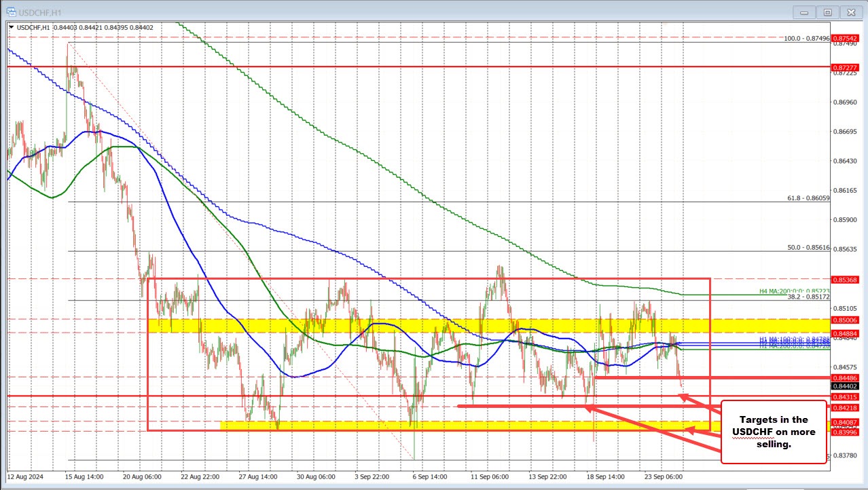Image resolution: width=868 pixels, height=490 pixels.
Task: Select the 0.85368 red price label
Action: tap(846, 279)
